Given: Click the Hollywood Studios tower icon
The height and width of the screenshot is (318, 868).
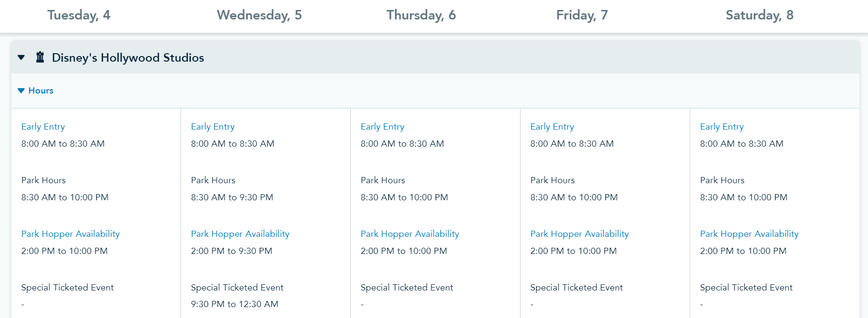Looking at the screenshot, I should pyautogui.click(x=40, y=57).
